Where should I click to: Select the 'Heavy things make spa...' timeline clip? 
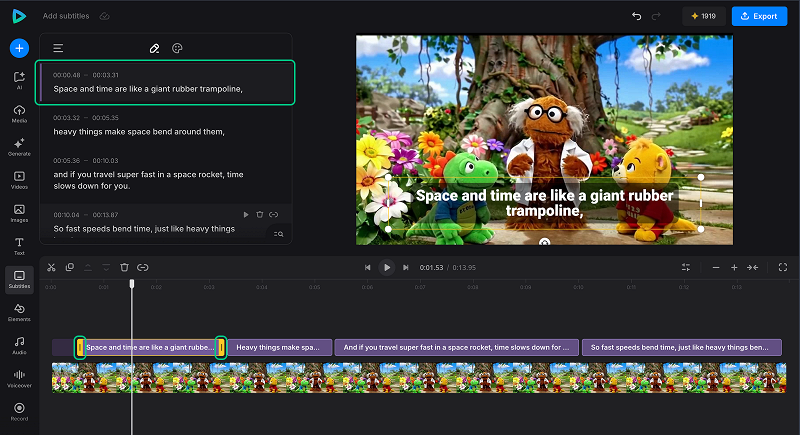pos(280,347)
